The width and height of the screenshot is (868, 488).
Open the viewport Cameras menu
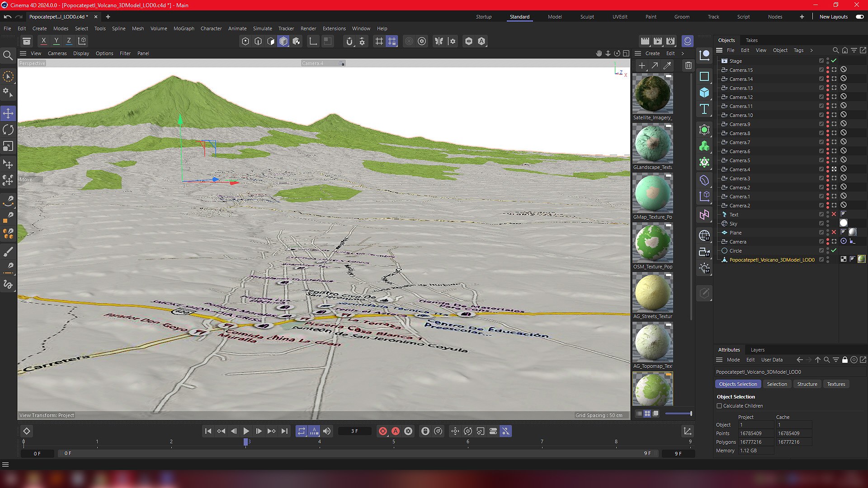[57, 53]
